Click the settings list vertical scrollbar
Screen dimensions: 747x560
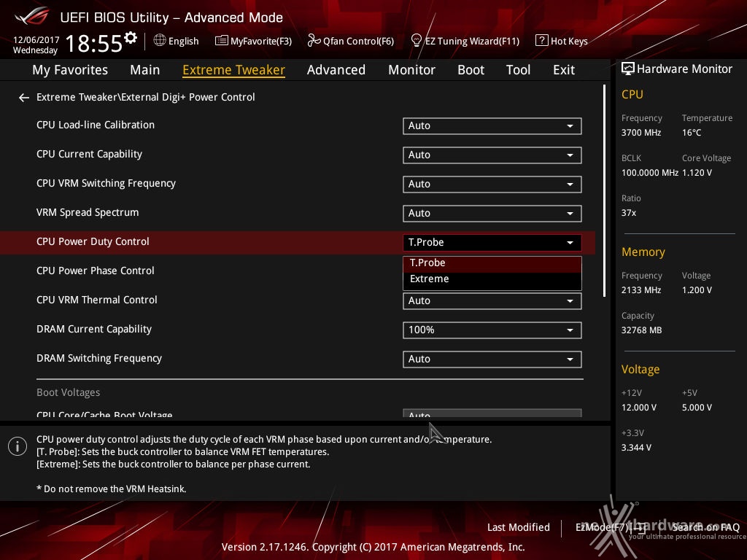[604, 190]
